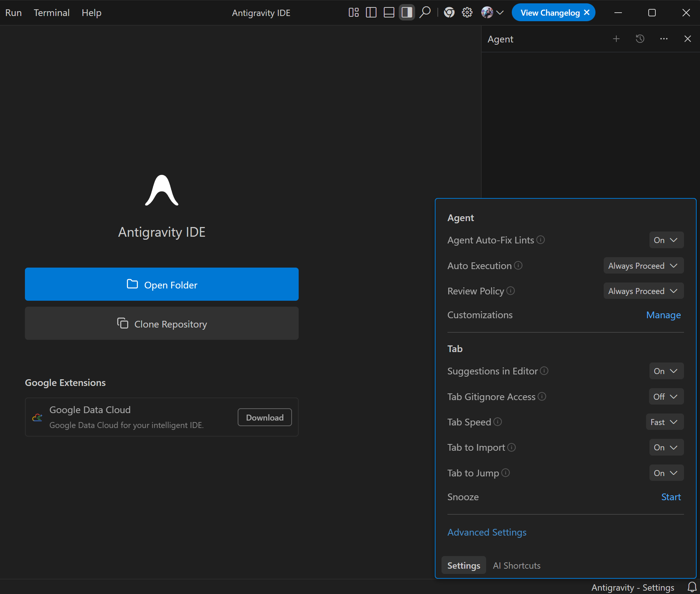Open Agent conversation history clock icon

coord(640,39)
